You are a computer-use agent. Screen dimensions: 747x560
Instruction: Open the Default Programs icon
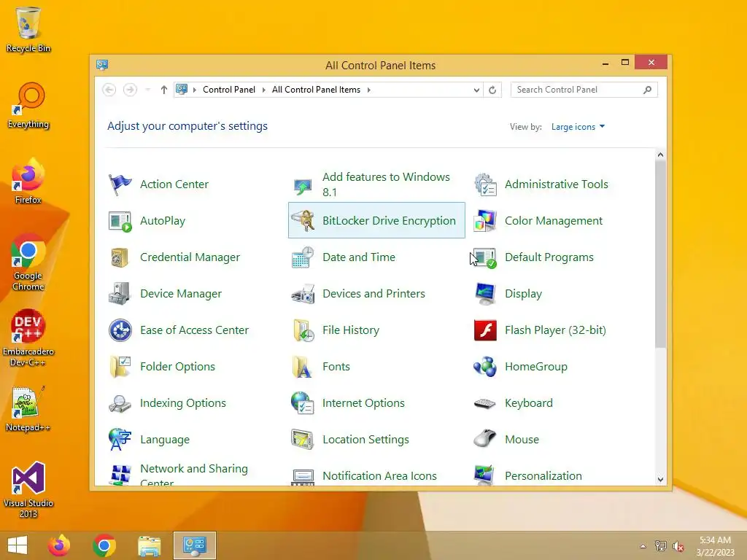click(485, 257)
